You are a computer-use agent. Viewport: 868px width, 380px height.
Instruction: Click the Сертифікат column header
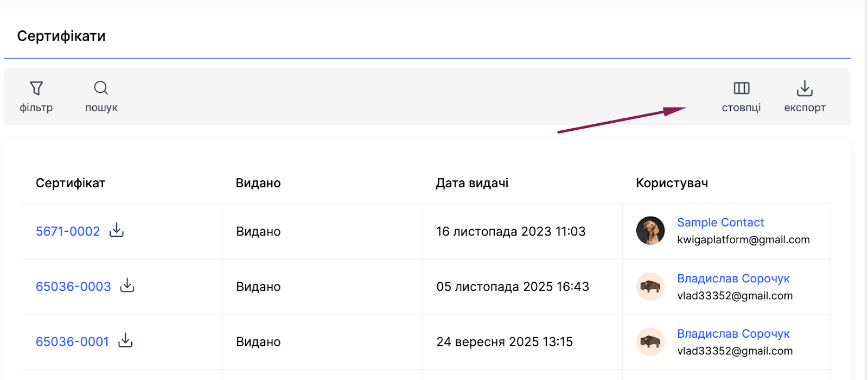71,183
